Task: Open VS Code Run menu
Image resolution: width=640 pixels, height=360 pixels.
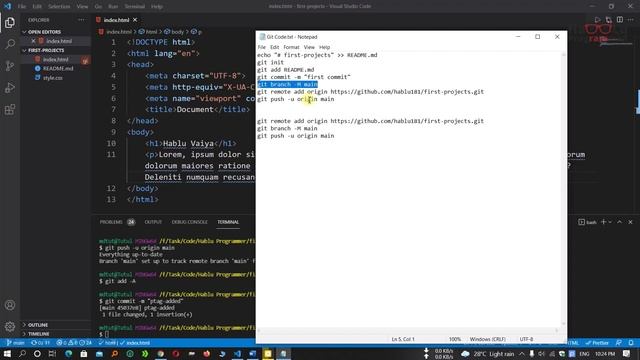Action: pyautogui.click(x=113, y=7)
